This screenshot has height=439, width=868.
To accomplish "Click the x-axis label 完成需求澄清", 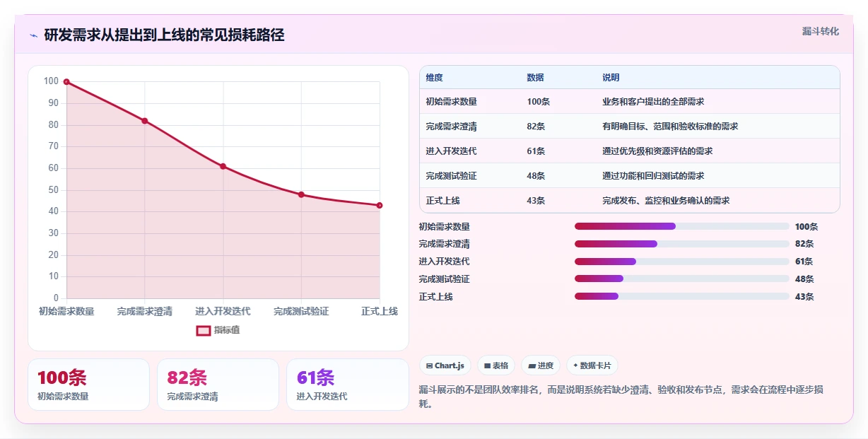I will coord(145,311).
